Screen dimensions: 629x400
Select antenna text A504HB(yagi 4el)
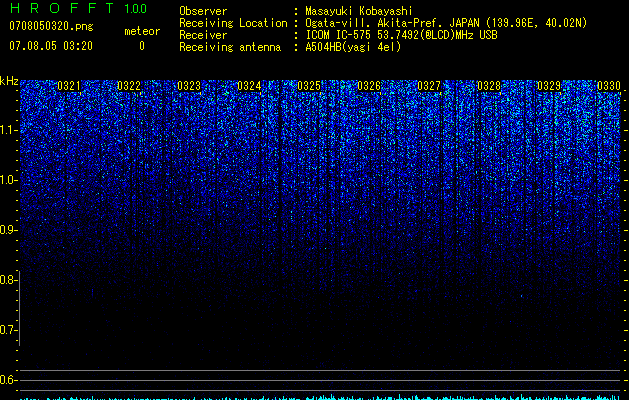(x=353, y=47)
